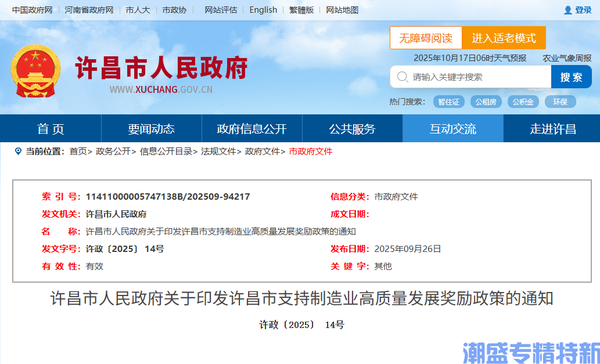Image resolution: width=600 pixels, height=364 pixels.
Task: Select 公共服务 in main navigation
Action: (x=352, y=129)
